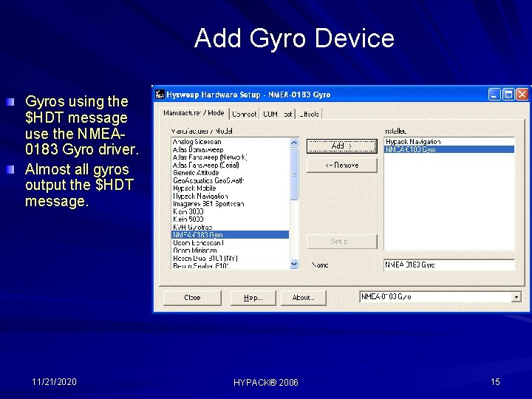
Task: Click the Add button
Action: click(341, 146)
